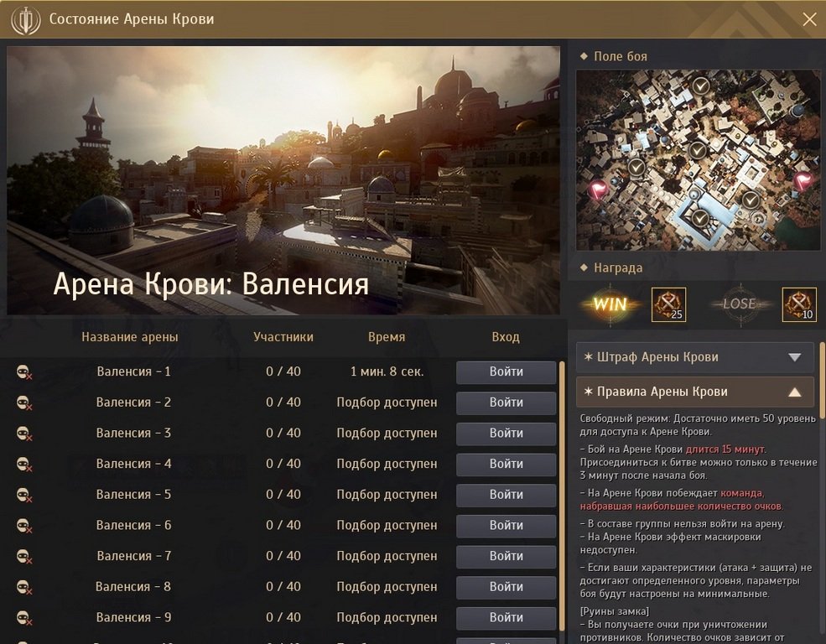This screenshot has height=644, width=826.
Task: Click the topmost checkmark point on the map
Action: tap(700, 86)
